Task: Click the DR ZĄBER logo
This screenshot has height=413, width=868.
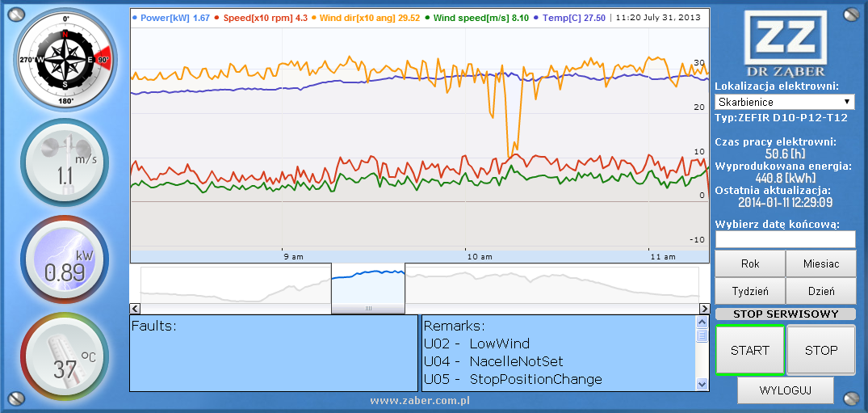Action: 785,44
